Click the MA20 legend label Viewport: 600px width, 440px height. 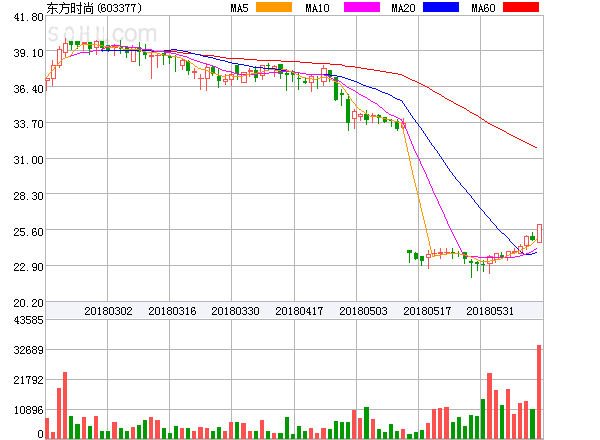point(403,8)
